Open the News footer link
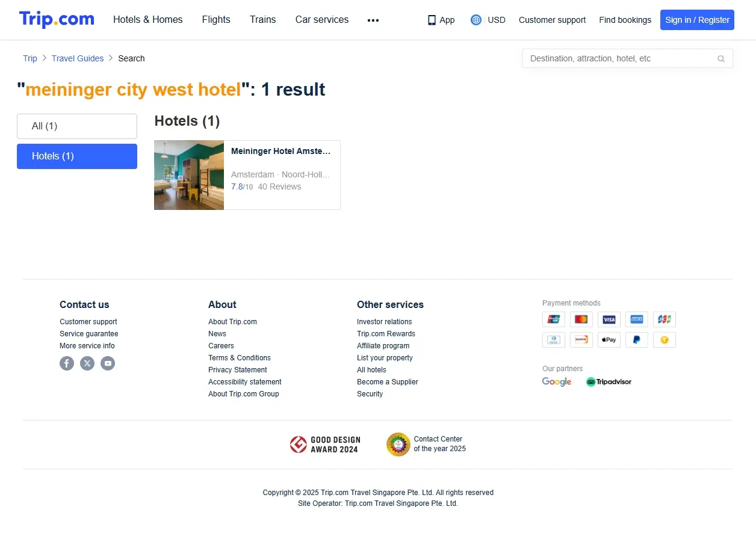This screenshot has height=554, width=756. coord(217,334)
